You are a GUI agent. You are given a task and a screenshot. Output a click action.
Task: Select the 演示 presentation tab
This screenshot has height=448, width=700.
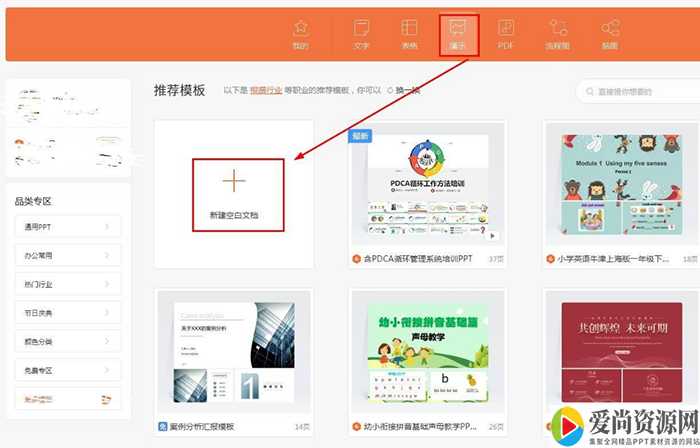(x=458, y=35)
